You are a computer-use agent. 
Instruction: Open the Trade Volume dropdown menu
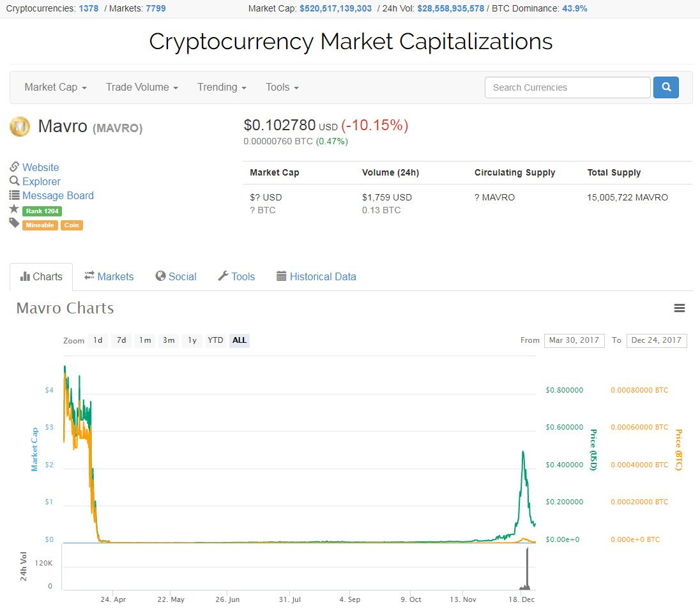(142, 87)
